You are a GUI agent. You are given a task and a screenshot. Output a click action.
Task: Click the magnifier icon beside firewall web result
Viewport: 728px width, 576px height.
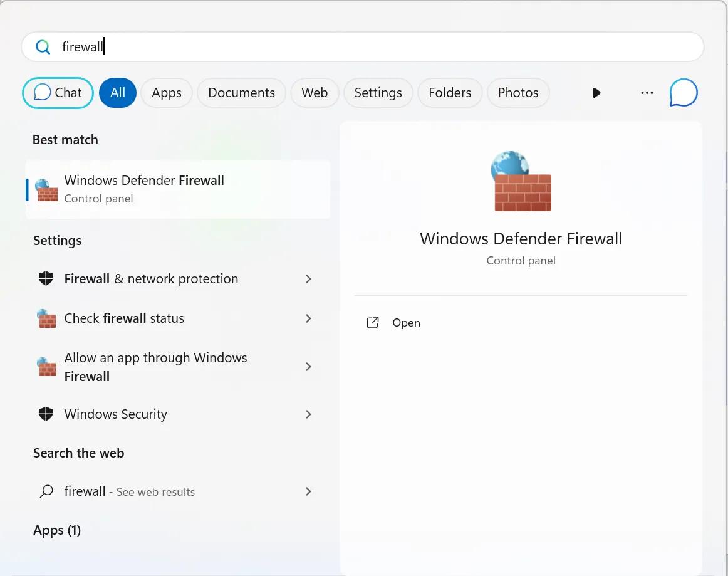[46, 491]
